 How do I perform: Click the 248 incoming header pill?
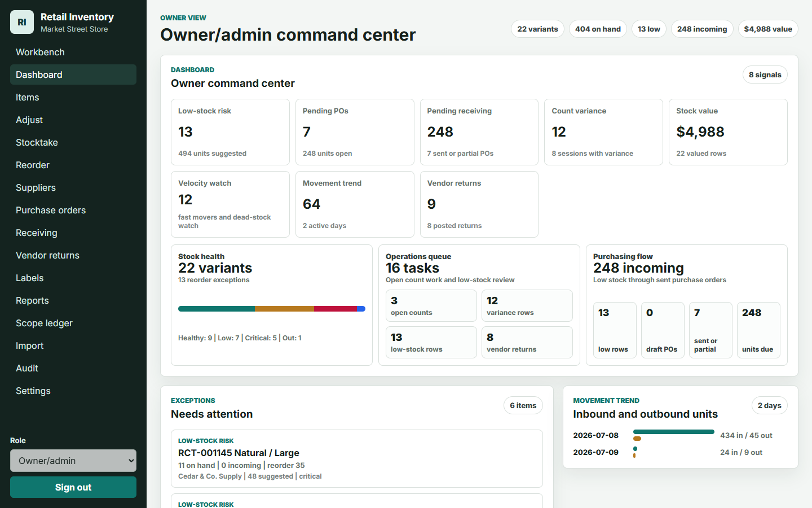pos(702,29)
